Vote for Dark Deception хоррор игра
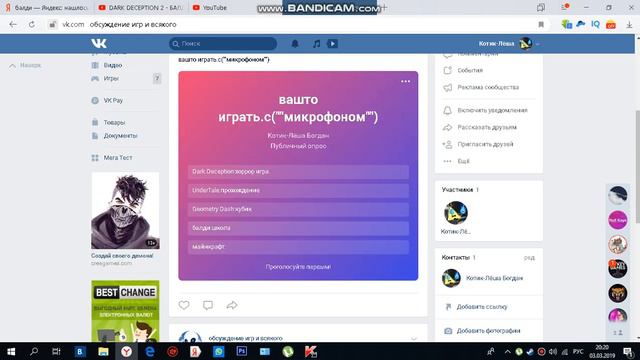Screen dimensions: 640x360 pos(298,172)
